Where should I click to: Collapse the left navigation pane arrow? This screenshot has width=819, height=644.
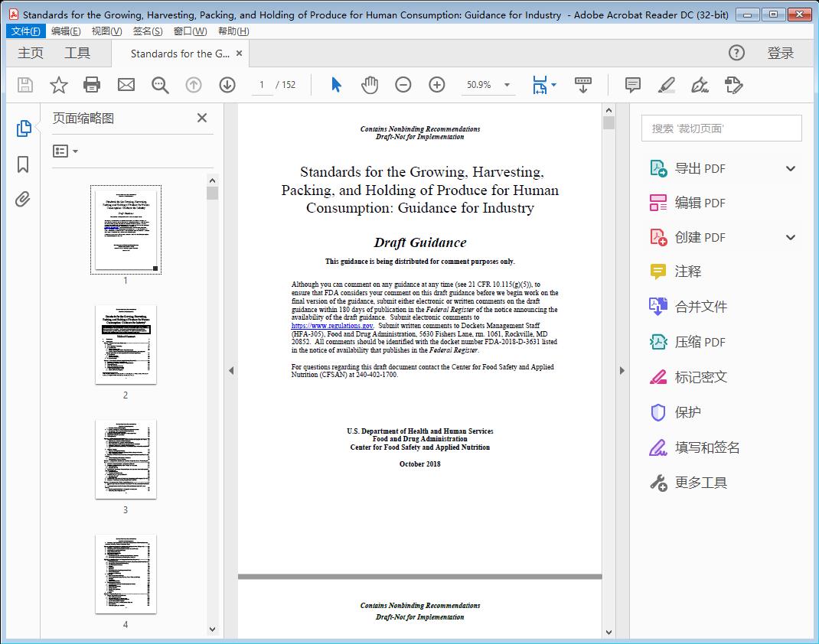[231, 371]
